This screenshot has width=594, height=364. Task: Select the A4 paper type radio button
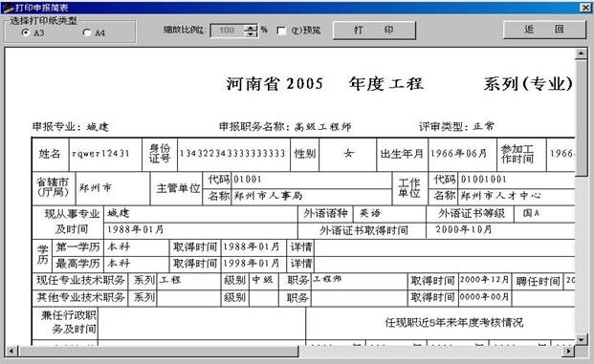point(87,32)
